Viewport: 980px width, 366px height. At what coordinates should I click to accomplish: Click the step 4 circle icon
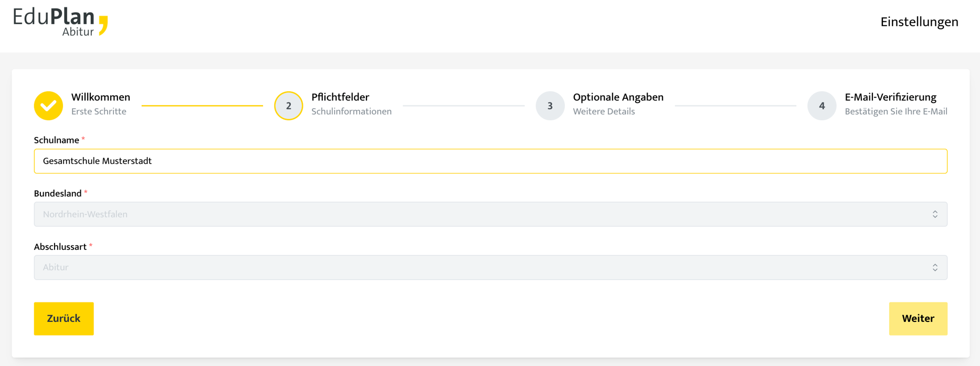821,106
